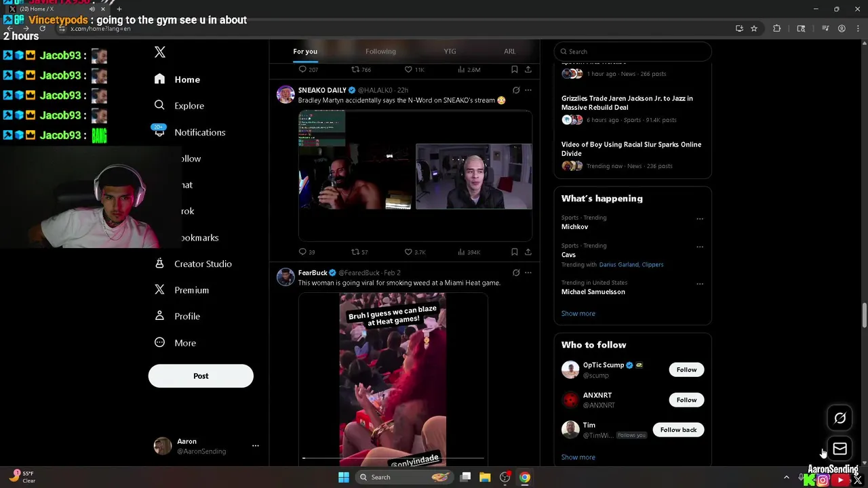
Task: Show more under Who to follow
Action: click(x=578, y=457)
